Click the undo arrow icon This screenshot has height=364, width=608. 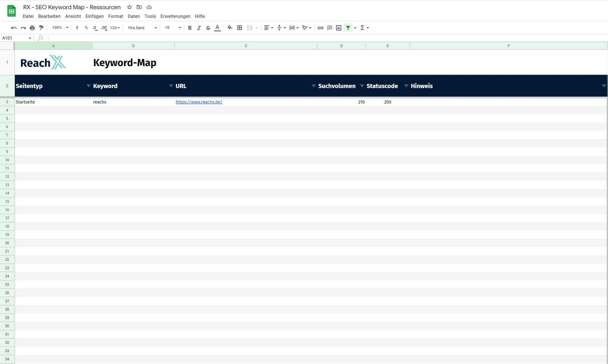click(x=14, y=28)
